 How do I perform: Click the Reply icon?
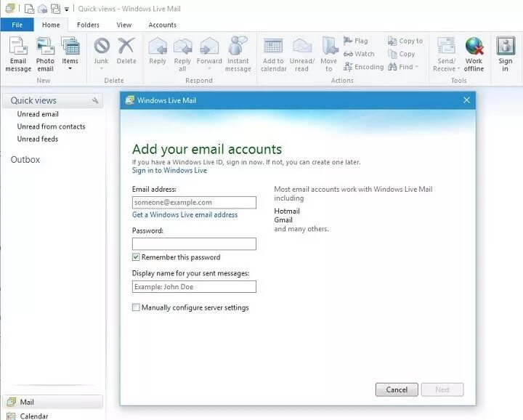pyautogui.click(x=158, y=46)
